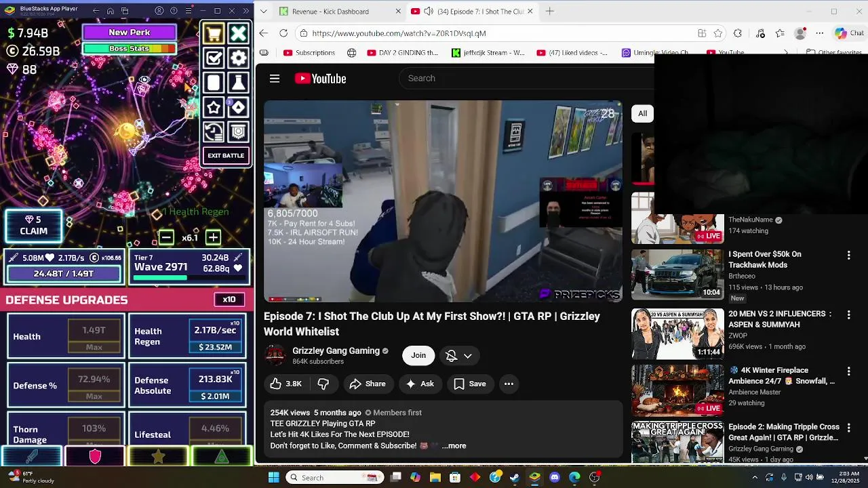This screenshot has width=868, height=488.
Task: Open the banner shield icon in game menu
Action: click(238, 131)
